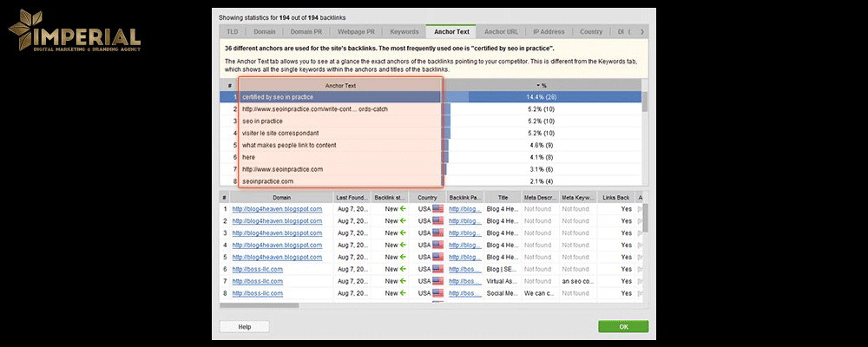Click the USA flag icon in row 4
This screenshot has height=347, width=868.
[437, 246]
